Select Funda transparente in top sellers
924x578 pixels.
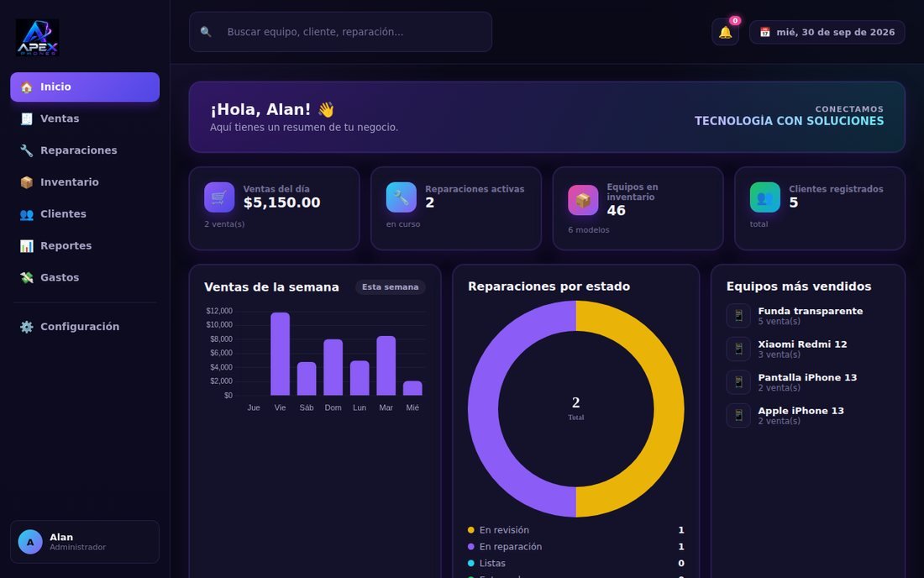click(x=808, y=316)
